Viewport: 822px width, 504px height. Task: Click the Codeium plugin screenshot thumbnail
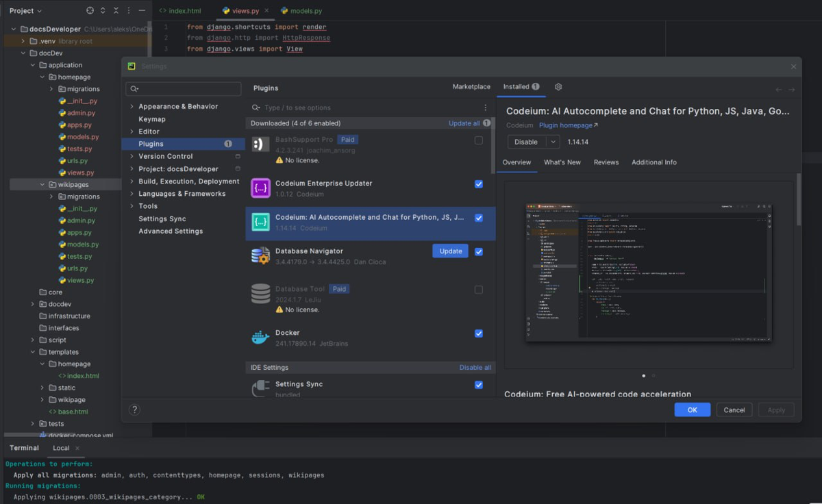pos(649,273)
